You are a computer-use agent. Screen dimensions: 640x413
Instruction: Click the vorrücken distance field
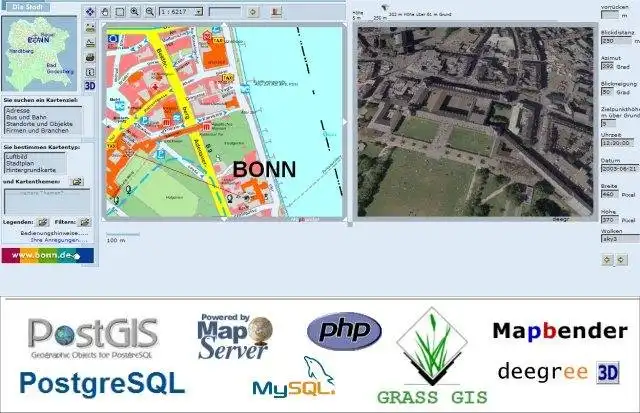pos(610,15)
